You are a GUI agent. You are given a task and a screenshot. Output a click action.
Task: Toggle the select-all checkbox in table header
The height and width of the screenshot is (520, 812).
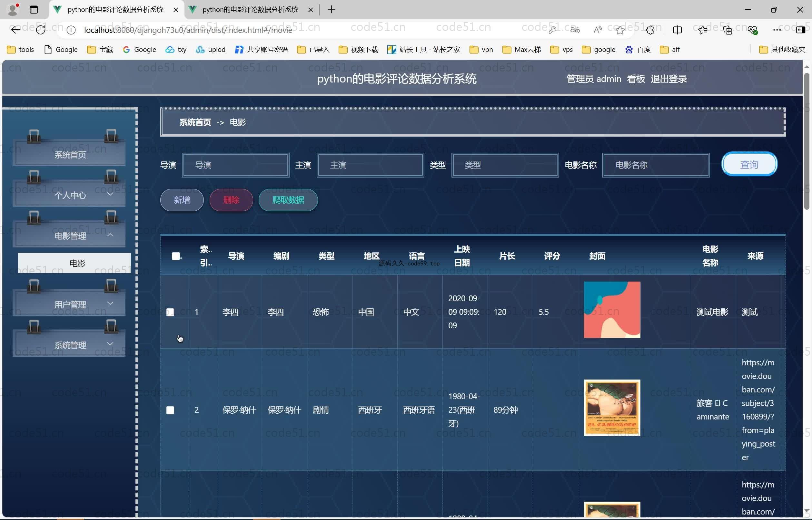[176, 256]
